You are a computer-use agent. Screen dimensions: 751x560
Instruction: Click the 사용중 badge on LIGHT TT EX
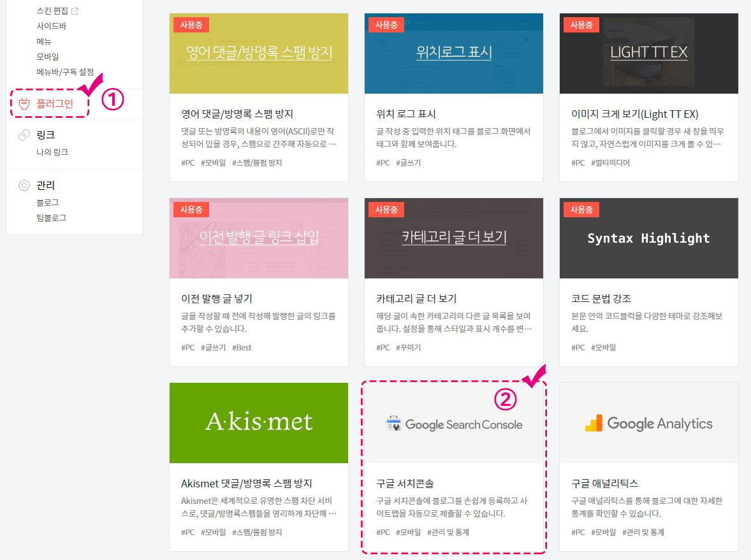tap(581, 25)
